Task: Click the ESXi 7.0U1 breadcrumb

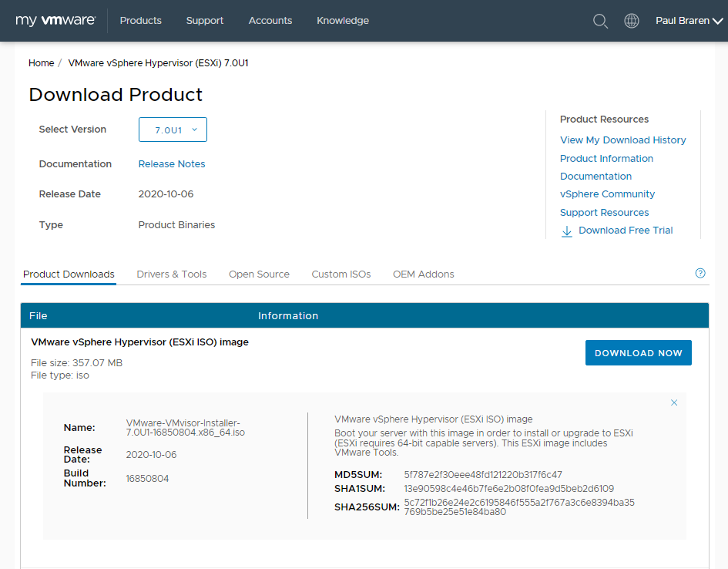Action: coord(159,62)
